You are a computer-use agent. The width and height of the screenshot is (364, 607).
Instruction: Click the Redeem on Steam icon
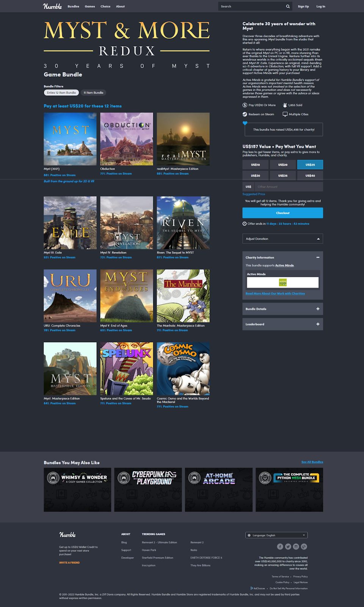[x=245, y=114]
